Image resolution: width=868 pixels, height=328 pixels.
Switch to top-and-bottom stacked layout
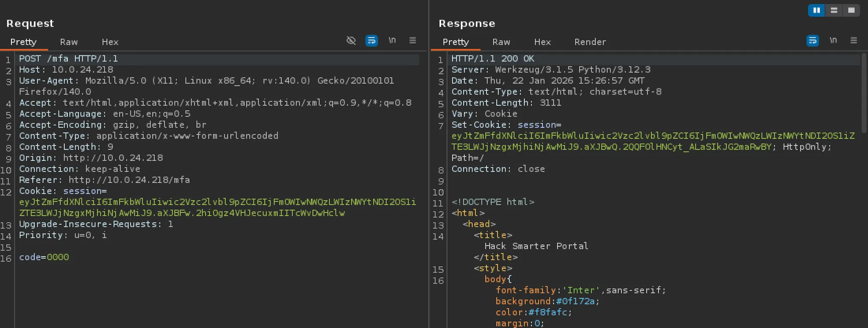coord(834,10)
